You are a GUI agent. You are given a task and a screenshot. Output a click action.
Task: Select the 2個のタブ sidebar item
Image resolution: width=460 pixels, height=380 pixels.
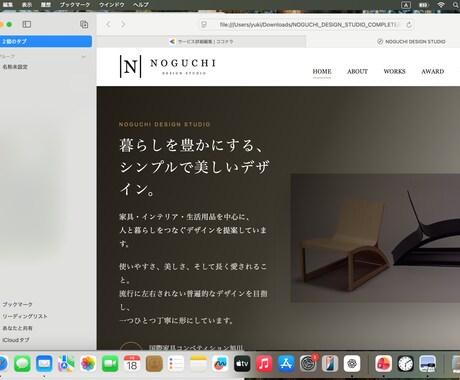(x=46, y=41)
